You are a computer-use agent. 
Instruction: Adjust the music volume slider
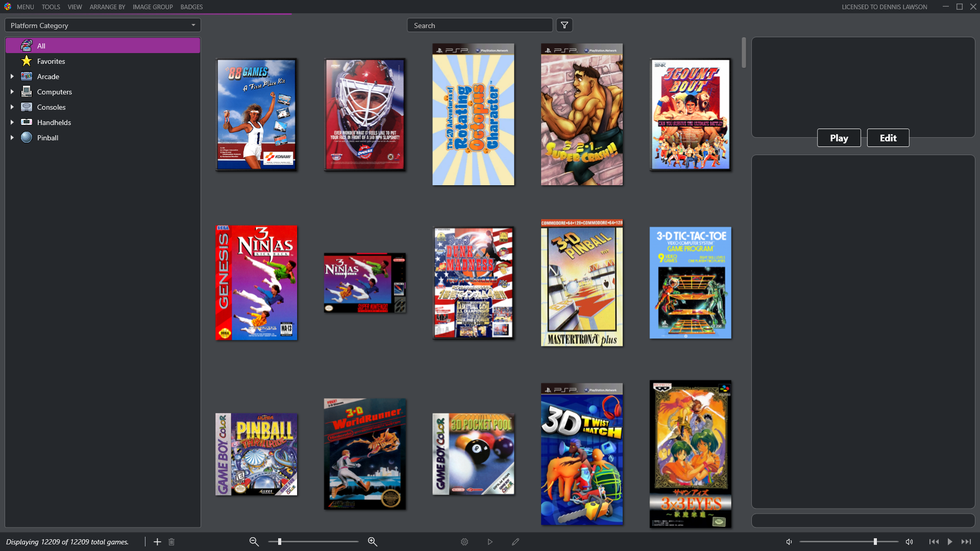tap(849, 542)
